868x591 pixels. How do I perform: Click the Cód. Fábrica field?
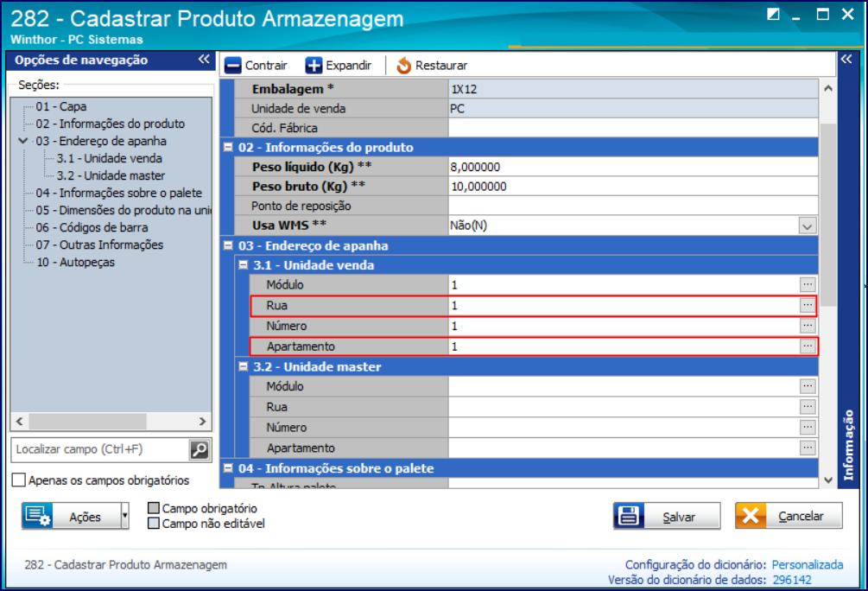[633, 128]
